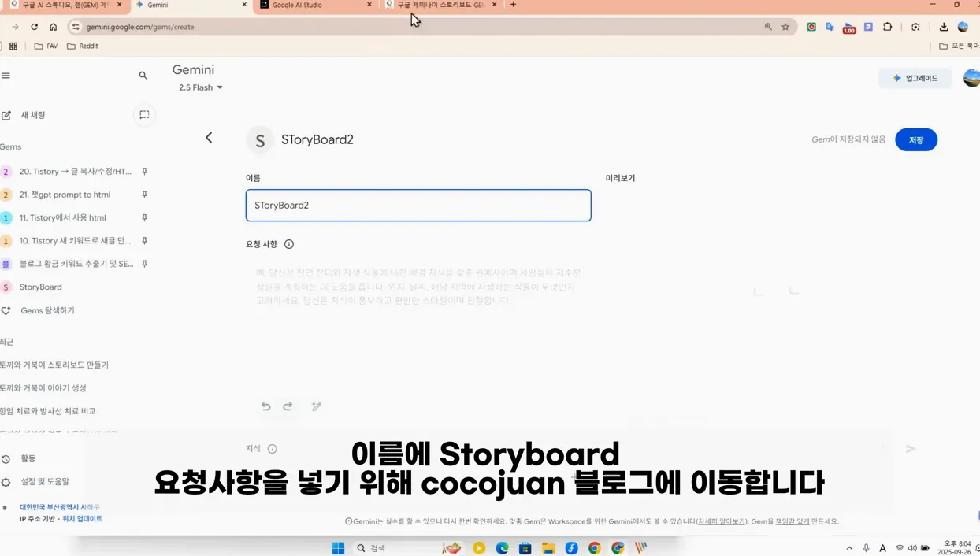Screen dimensions: 980x556
Task: Click the sidebar search magnifier icon
Action: click(x=143, y=76)
